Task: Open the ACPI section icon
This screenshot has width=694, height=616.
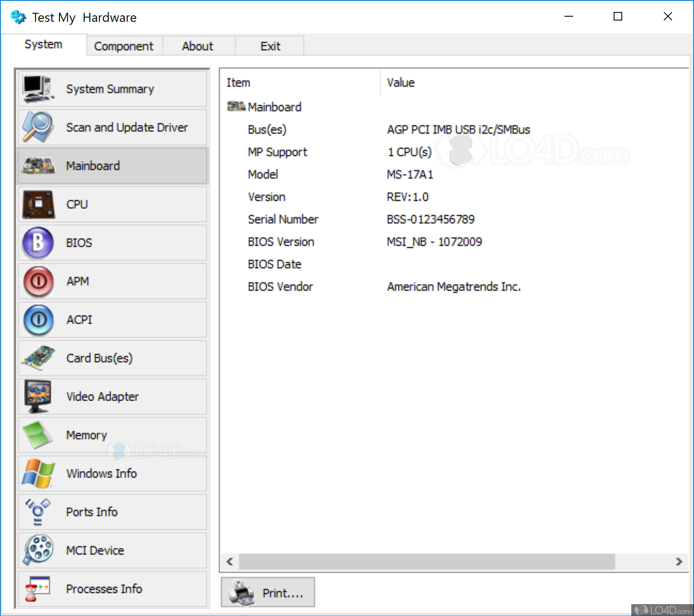Action: pyautogui.click(x=38, y=319)
